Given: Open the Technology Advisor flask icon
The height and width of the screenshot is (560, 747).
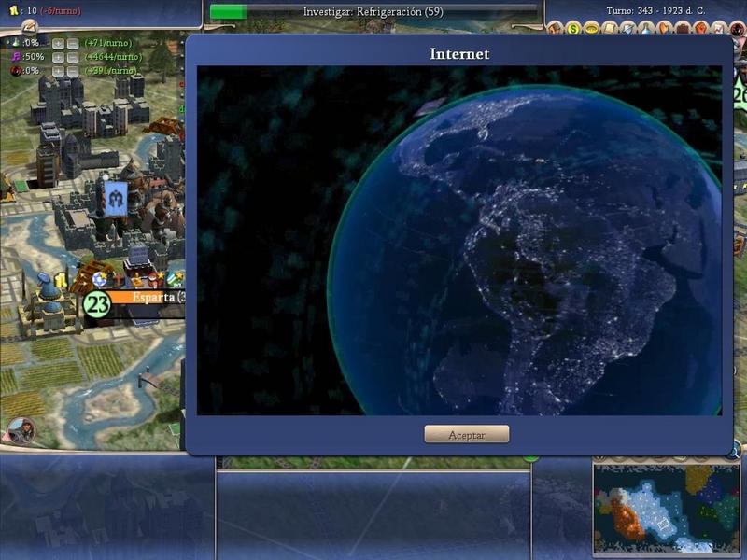Looking at the screenshot, I should tap(645, 29).
